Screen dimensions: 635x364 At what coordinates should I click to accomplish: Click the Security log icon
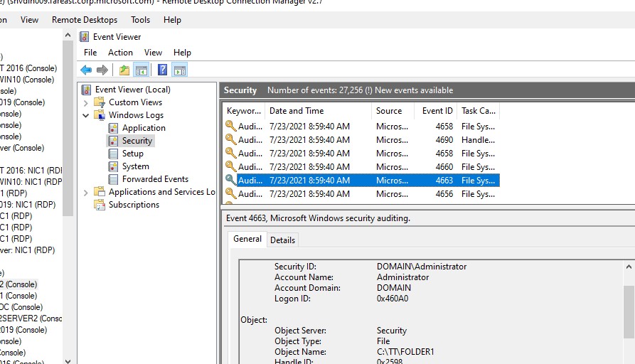coord(113,141)
